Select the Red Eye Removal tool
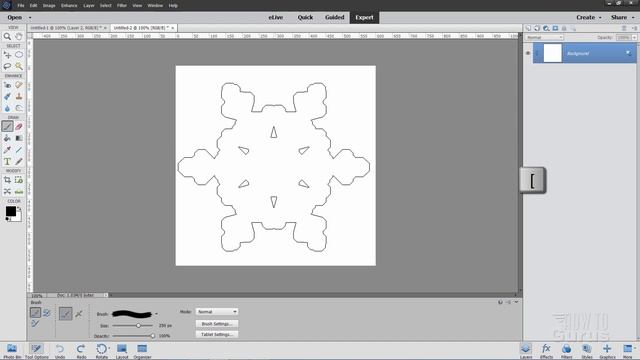The image size is (640, 360). [7, 85]
